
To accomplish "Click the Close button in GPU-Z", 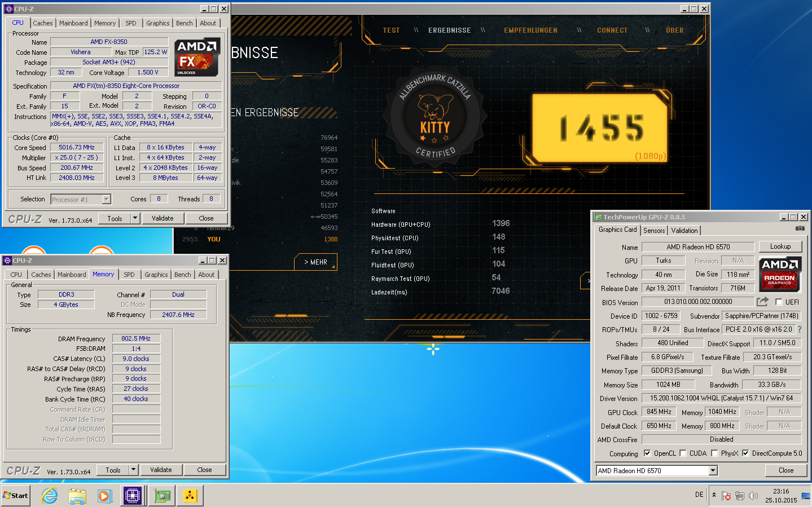I will (x=786, y=470).
